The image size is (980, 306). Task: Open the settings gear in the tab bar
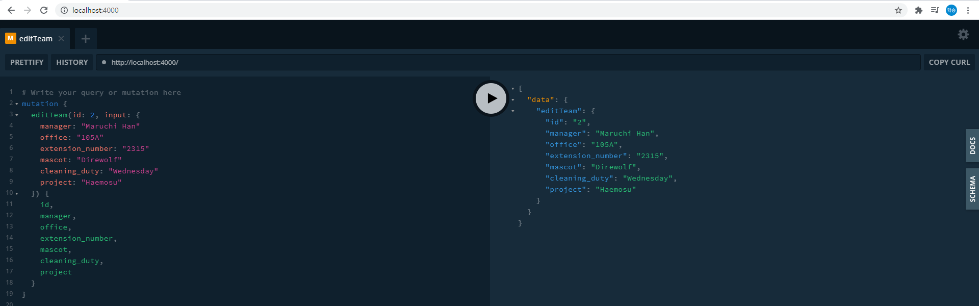(x=963, y=35)
